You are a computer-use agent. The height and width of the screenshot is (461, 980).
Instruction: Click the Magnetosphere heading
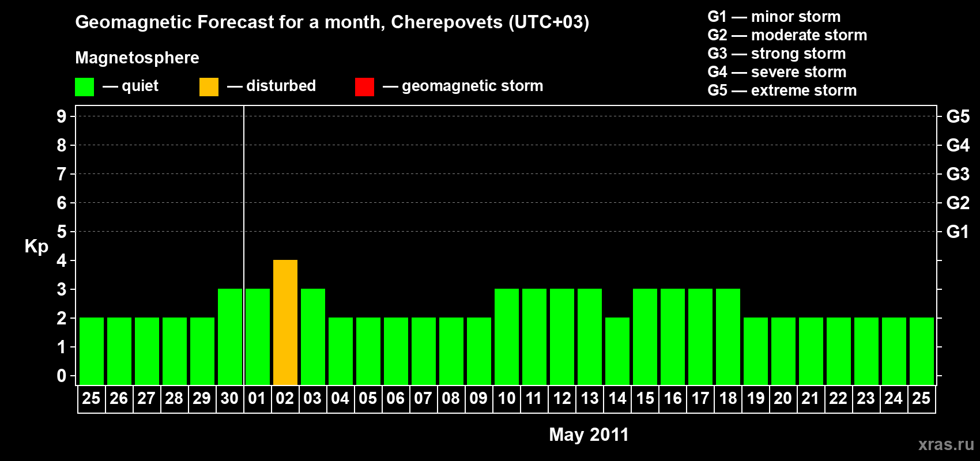(x=137, y=58)
